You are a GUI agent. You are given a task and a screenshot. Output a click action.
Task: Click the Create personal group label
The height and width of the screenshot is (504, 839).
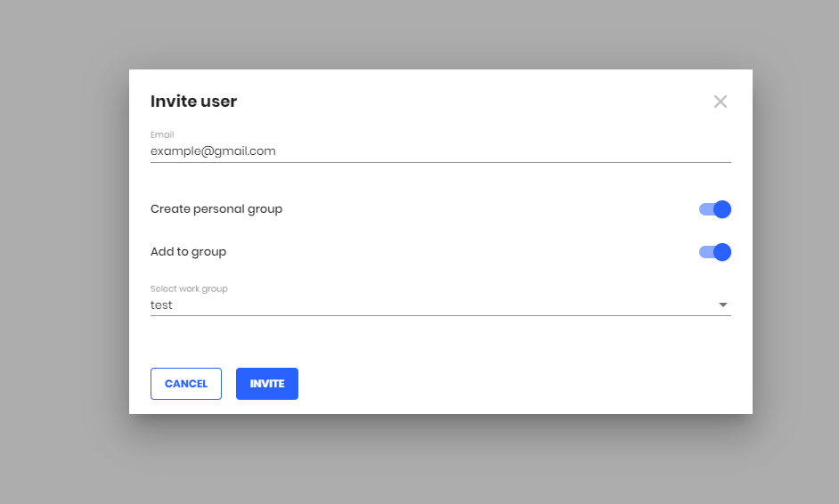(216, 209)
